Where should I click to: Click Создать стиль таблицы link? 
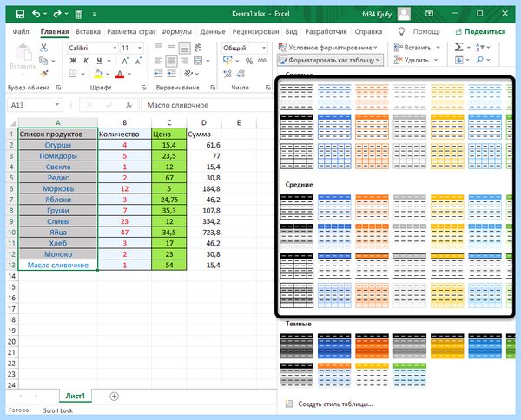pos(329,404)
